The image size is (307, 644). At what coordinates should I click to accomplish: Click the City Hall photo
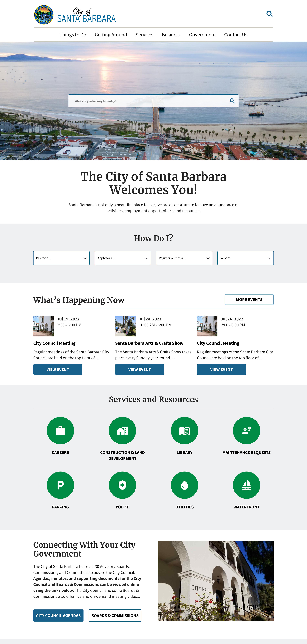(216, 581)
